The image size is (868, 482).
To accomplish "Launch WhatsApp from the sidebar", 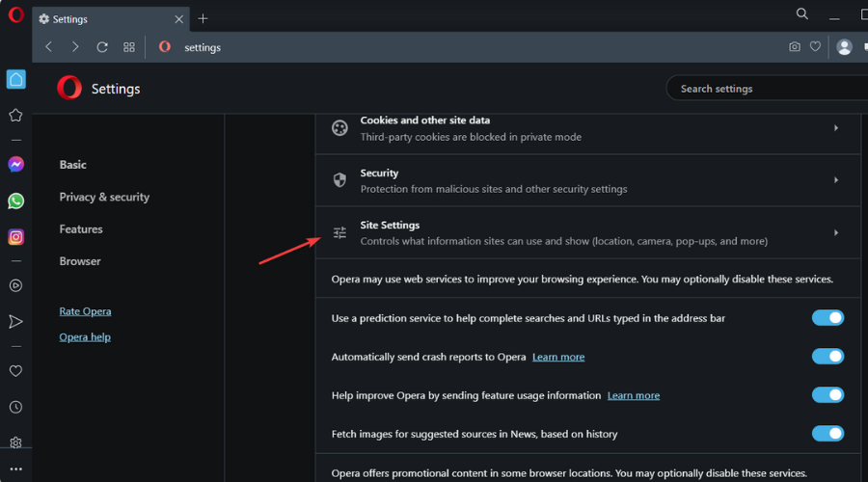I will pyautogui.click(x=16, y=201).
